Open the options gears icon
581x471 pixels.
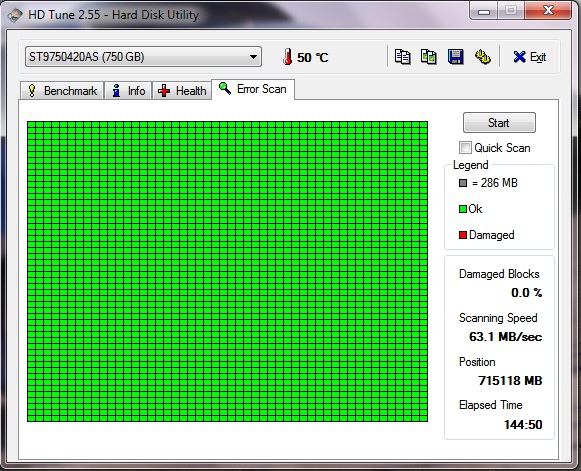point(482,57)
